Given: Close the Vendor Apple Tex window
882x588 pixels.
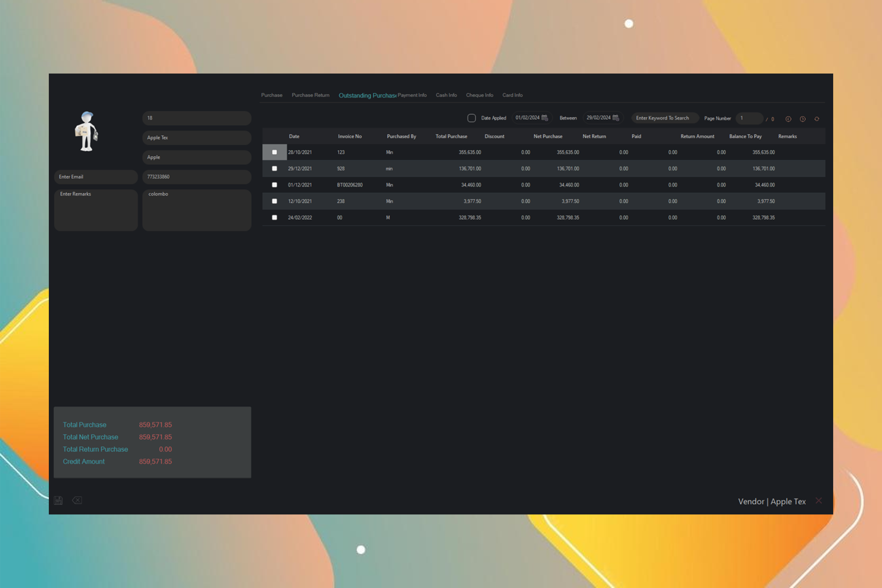Looking at the screenshot, I should [819, 501].
